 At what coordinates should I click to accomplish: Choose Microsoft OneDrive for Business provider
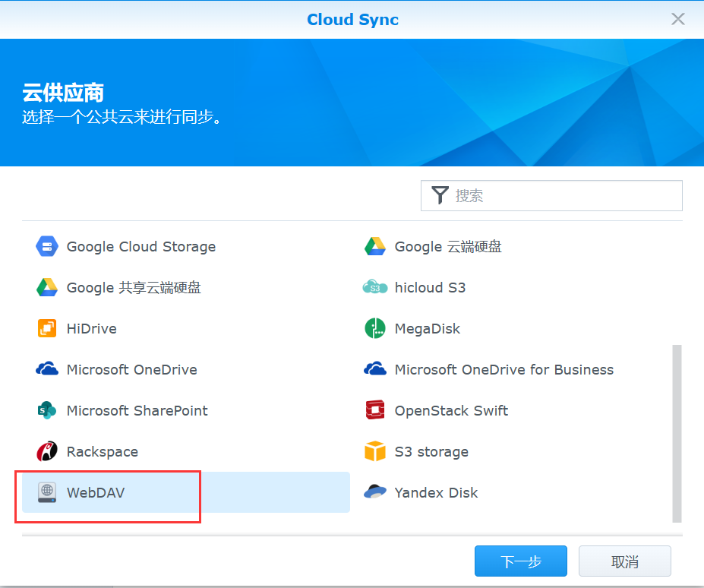coord(504,369)
